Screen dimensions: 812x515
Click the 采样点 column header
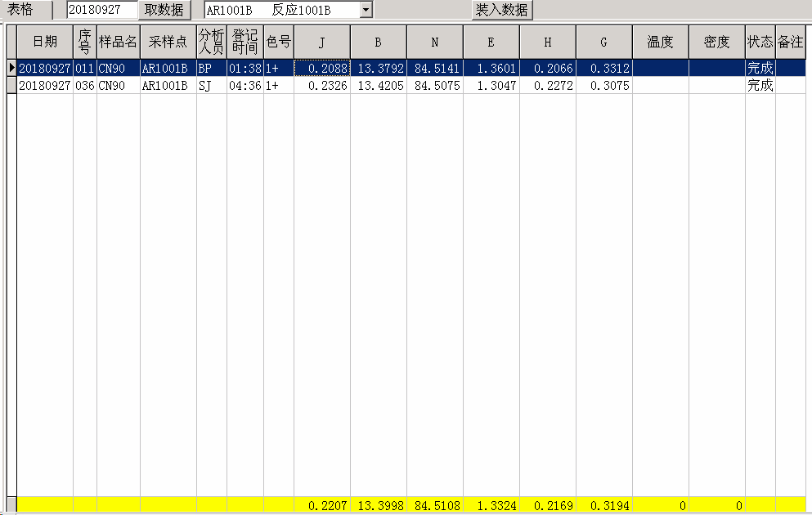pos(168,42)
